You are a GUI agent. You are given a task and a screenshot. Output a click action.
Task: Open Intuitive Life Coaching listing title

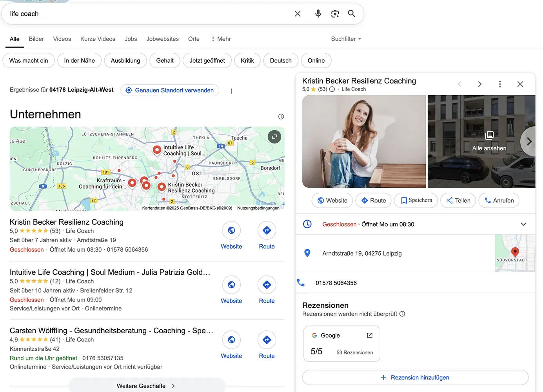pyautogui.click(x=110, y=272)
